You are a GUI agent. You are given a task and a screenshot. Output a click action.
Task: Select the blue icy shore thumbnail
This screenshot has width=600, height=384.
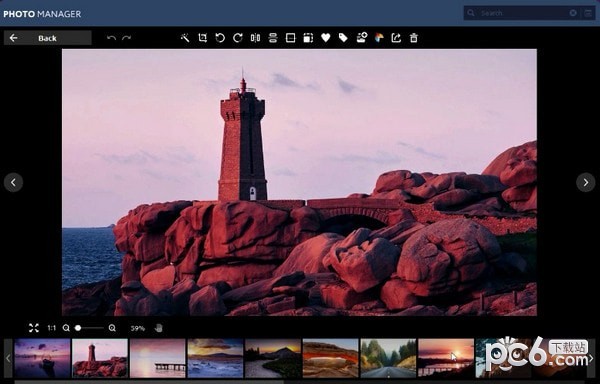point(215,358)
